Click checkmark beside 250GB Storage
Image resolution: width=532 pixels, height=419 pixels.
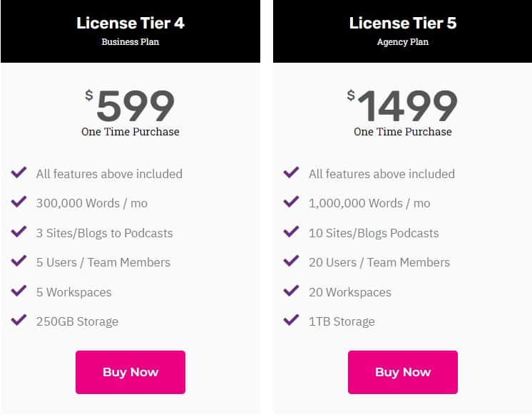(x=19, y=321)
